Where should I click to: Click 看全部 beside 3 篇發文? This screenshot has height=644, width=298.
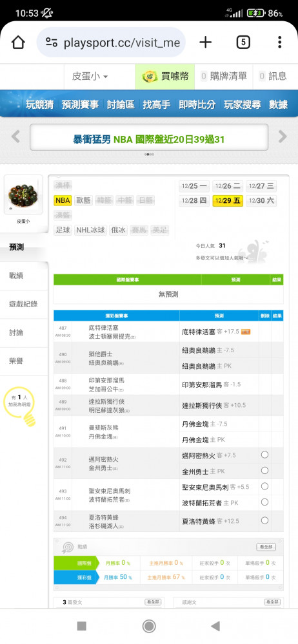tap(153, 602)
